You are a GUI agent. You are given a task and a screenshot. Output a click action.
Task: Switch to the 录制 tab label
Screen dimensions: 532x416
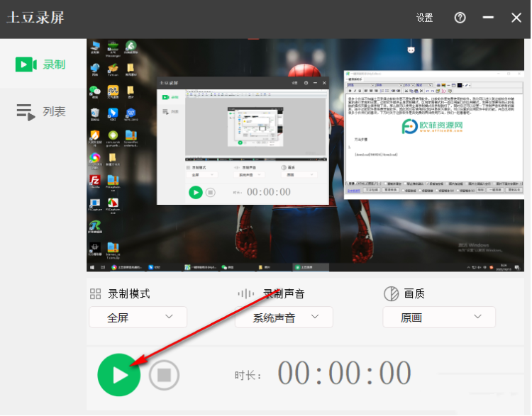pyautogui.click(x=54, y=64)
